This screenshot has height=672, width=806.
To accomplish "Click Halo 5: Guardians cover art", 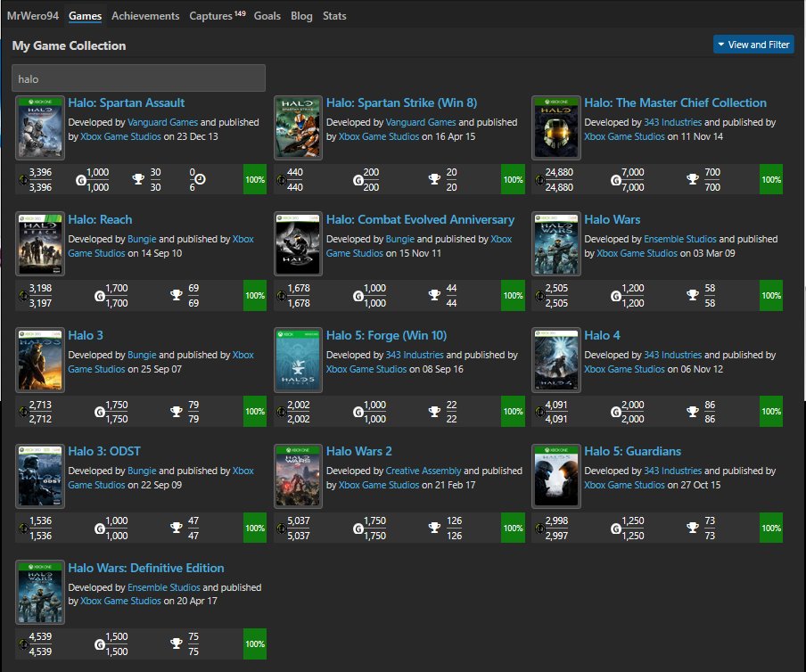I will point(556,476).
